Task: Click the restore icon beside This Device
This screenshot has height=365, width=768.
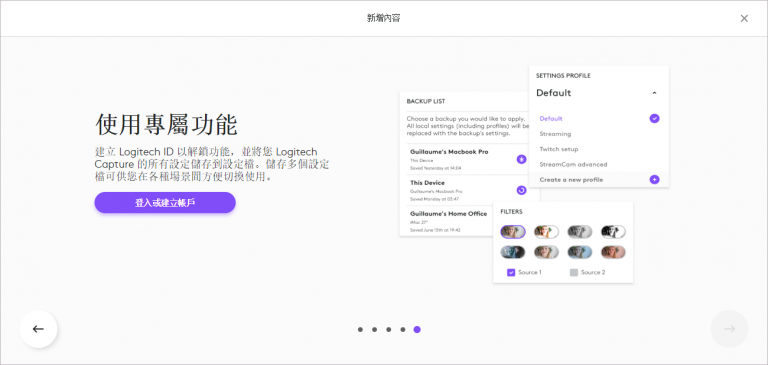Action: [x=522, y=190]
